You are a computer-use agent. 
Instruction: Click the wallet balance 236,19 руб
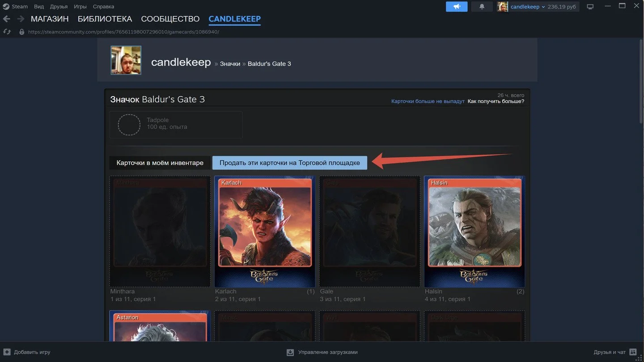click(562, 7)
